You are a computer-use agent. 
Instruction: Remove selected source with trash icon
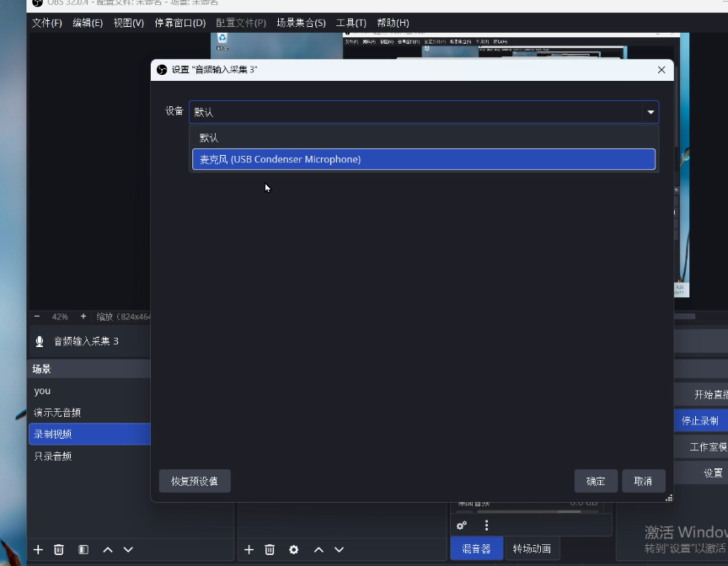point(270,550)
